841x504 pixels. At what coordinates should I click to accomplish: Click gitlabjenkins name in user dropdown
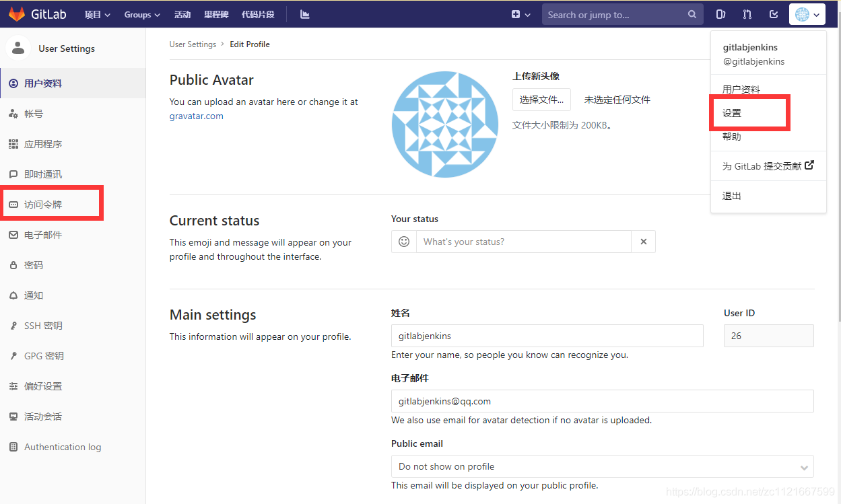tap(750, 48)
